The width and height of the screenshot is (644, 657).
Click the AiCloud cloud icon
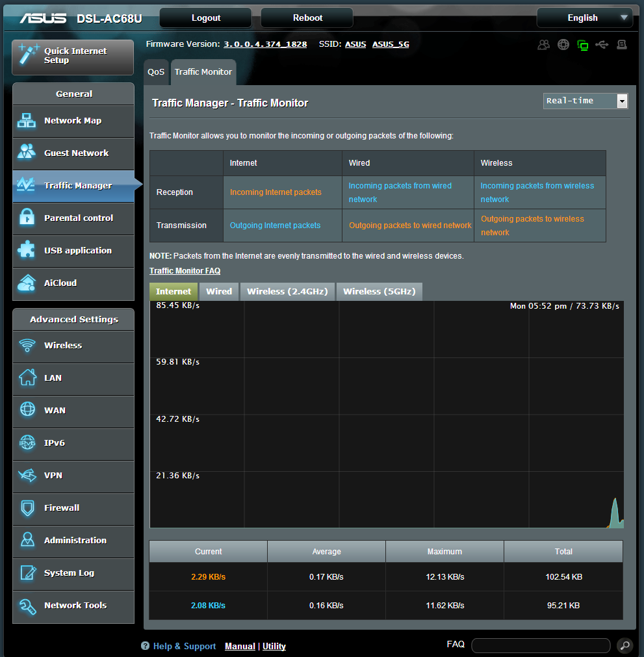(27, 283)
